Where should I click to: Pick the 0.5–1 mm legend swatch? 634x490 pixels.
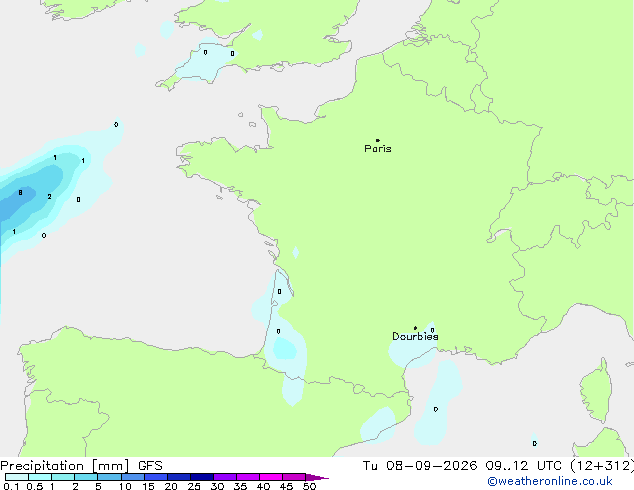40,477
